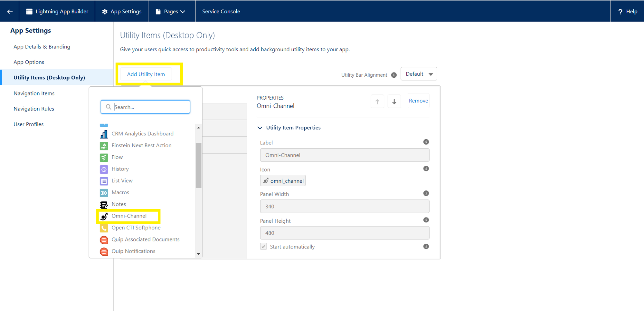
Task: Click the History clock icon
Action: pos(104,169)
